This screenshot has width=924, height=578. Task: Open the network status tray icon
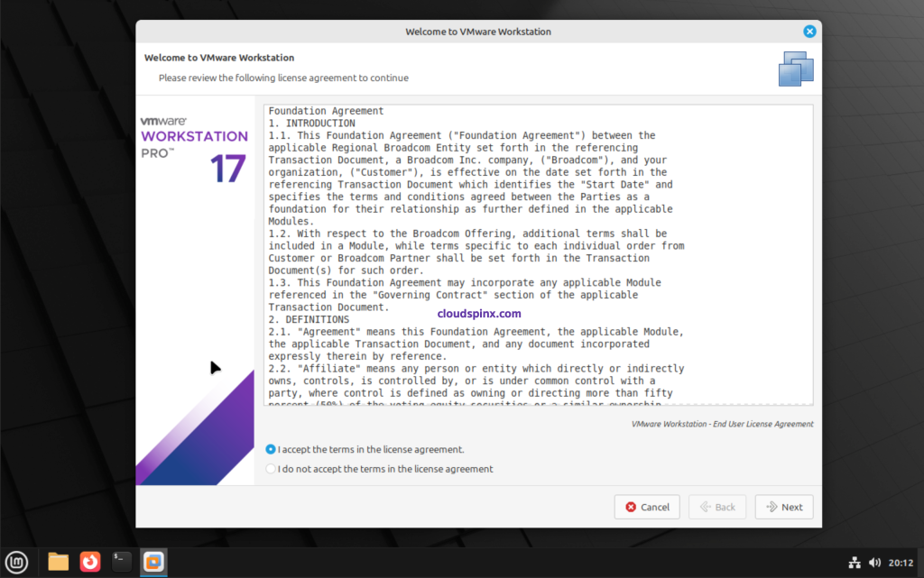(855, 561)
